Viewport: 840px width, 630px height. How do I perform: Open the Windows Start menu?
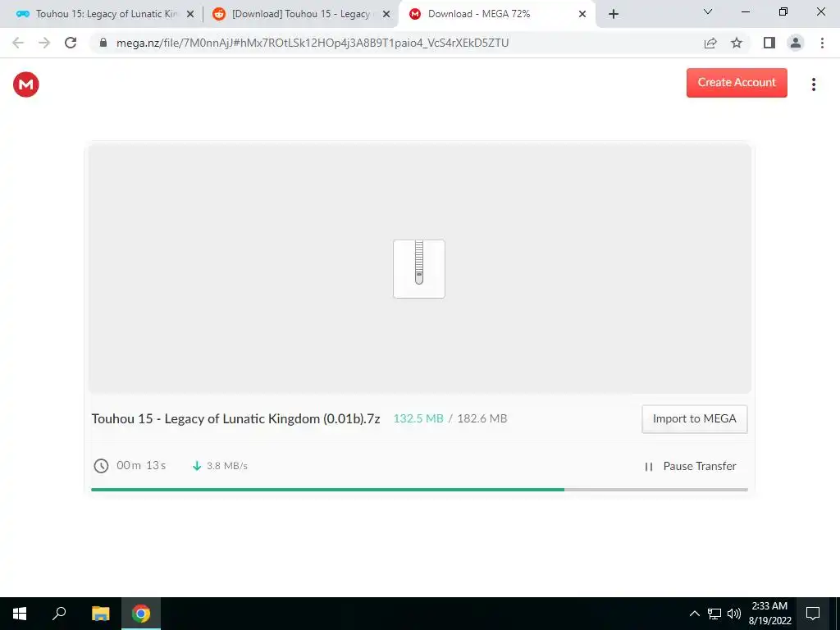[x=20, y=614]
